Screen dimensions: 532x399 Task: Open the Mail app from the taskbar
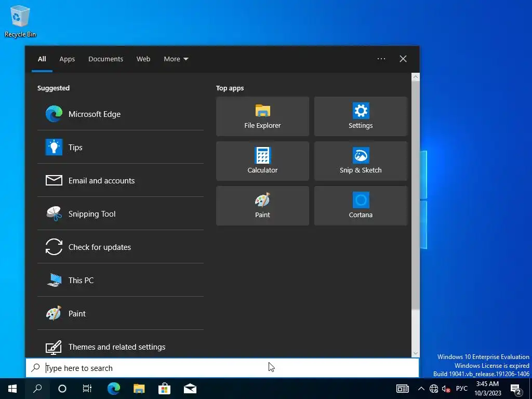pyautogui.click(x=190, y=389)
